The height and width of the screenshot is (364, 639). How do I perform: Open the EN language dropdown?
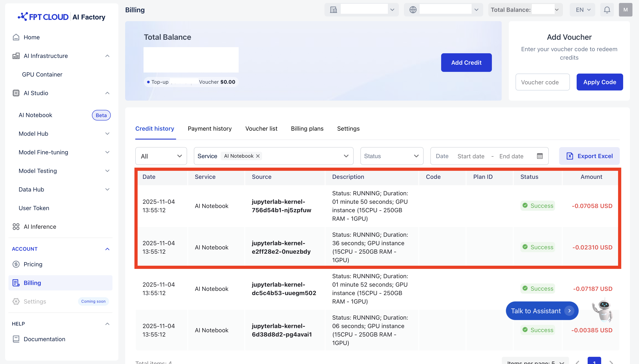click(583, 10)
